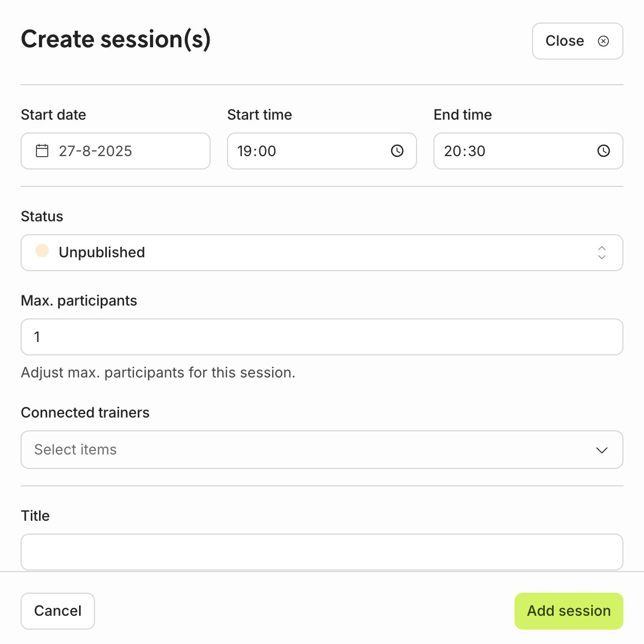Click the Max. participants label

(79, 301)
